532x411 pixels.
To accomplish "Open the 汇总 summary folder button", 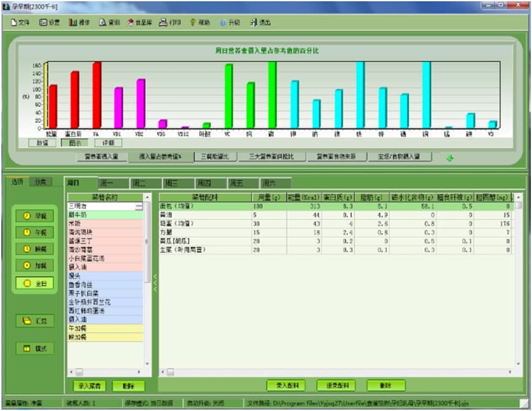I will tap(34, 321).
